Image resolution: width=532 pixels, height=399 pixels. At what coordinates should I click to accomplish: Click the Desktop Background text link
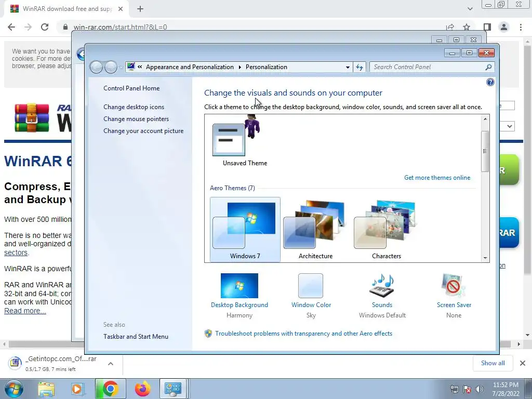pyautogui.click(x=239, y=304)
